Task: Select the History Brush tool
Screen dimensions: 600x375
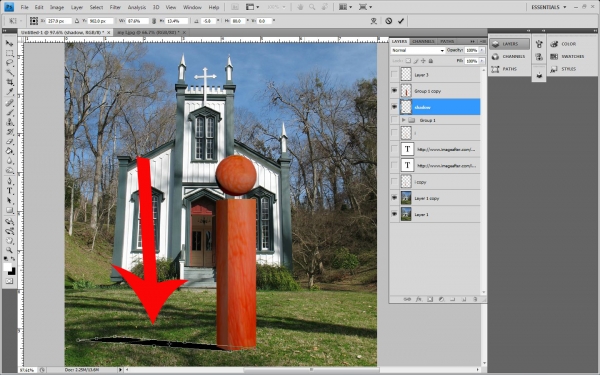Action: [9, 132]
